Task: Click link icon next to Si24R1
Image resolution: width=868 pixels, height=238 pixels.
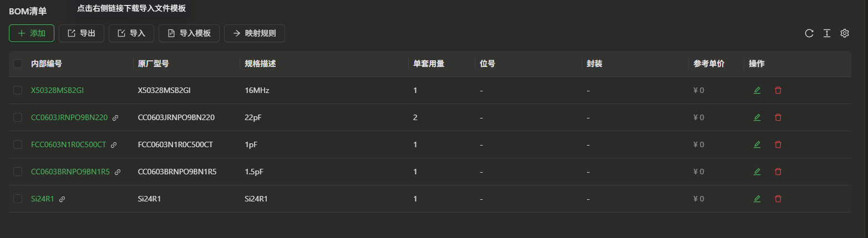Action: coord(62,199)
